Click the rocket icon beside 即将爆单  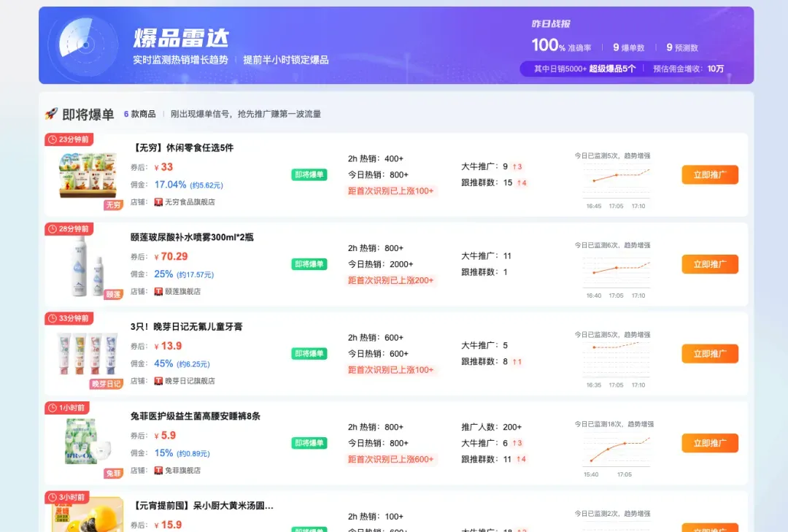[x=51, y=114]
